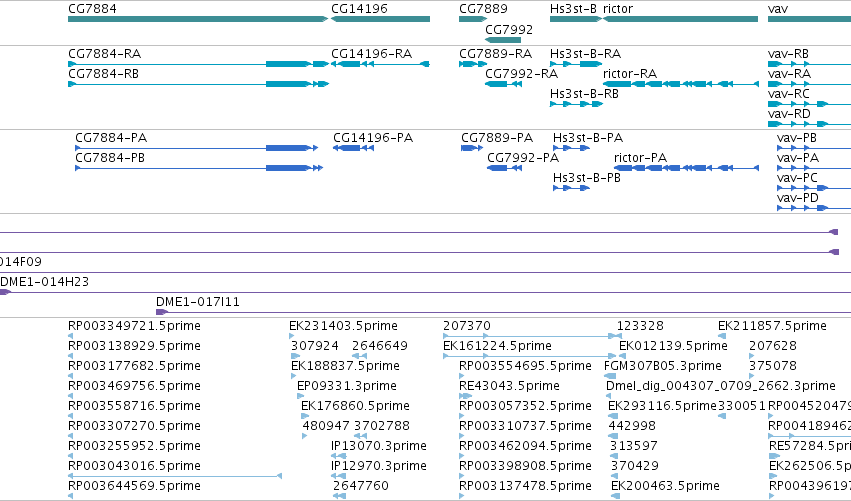This screenshot has height=501, width=851.
Task: Select the DME1-017I11 BAC label
Action: coord(198,302)
